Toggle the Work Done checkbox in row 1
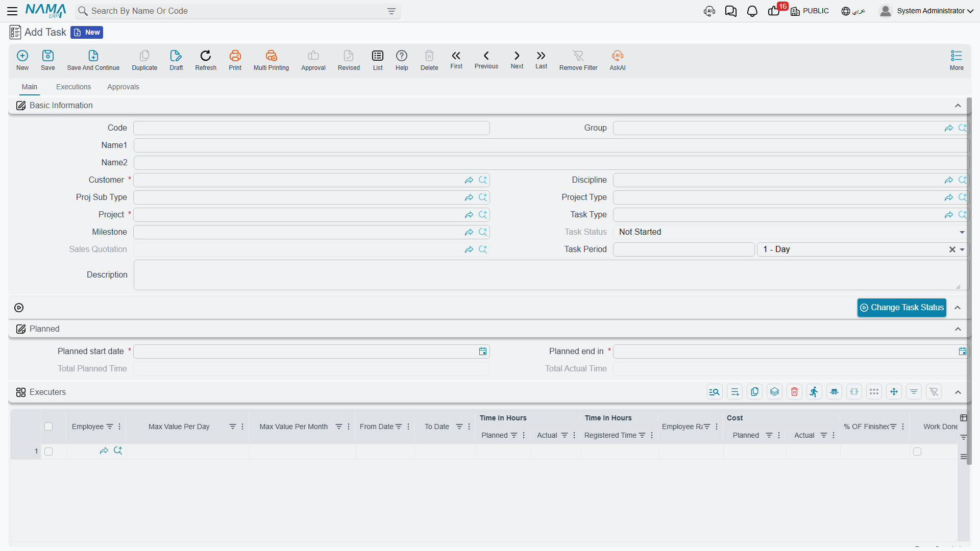This screenshot has width=980, height=551. [x=917, y=452]
